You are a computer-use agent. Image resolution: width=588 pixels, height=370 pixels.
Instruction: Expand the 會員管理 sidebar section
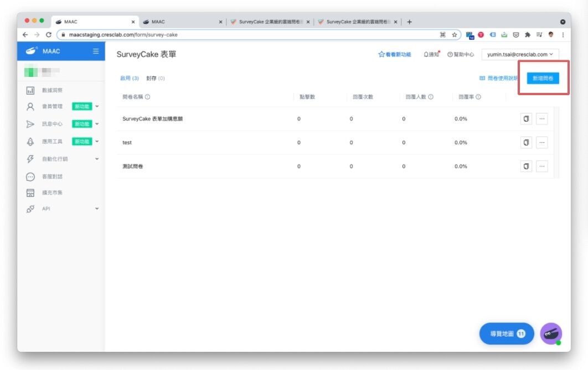(x=62, y=107)
